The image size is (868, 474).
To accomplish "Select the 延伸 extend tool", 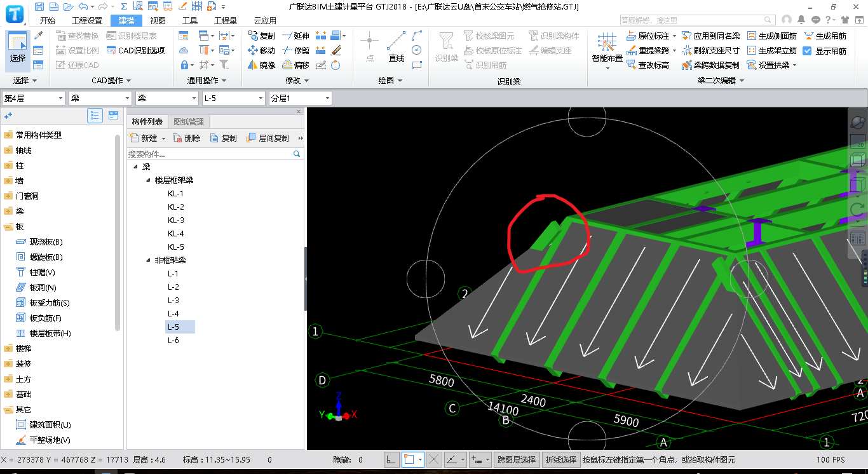I will click(295, 36).
